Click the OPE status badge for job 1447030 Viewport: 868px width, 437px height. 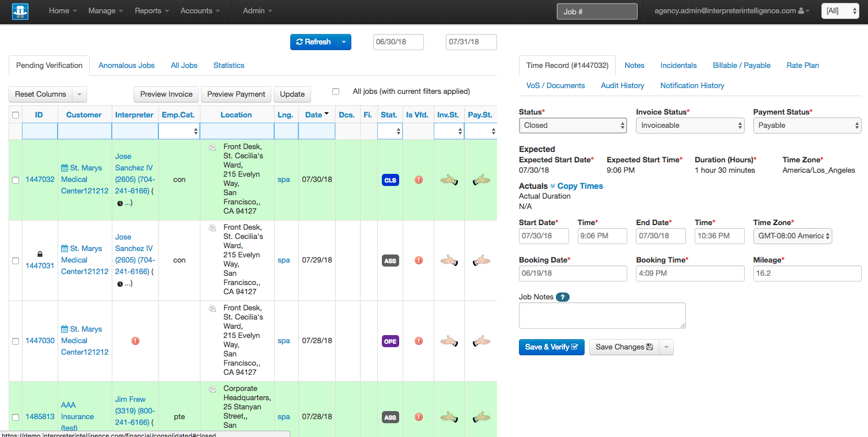(x=390, y=341)
